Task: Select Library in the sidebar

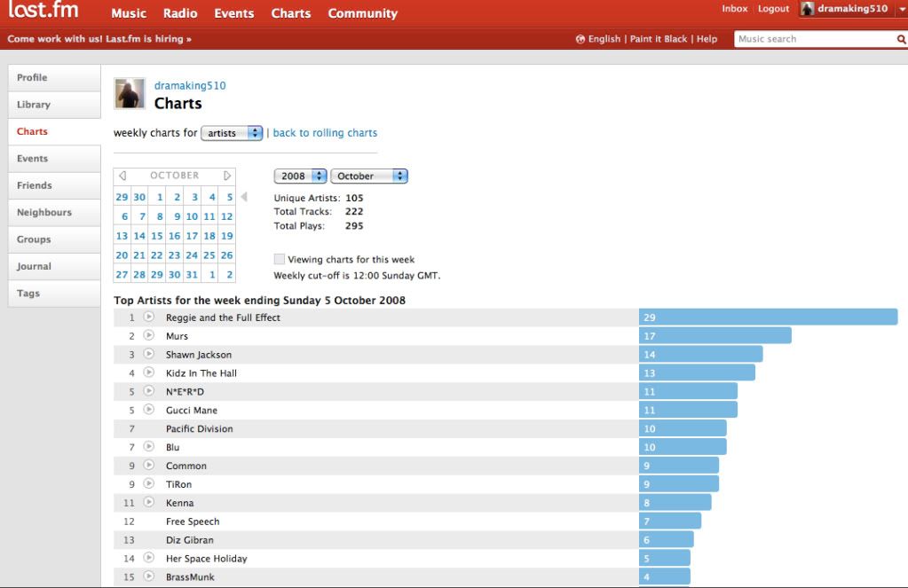Action: click(x=54, y=105)
